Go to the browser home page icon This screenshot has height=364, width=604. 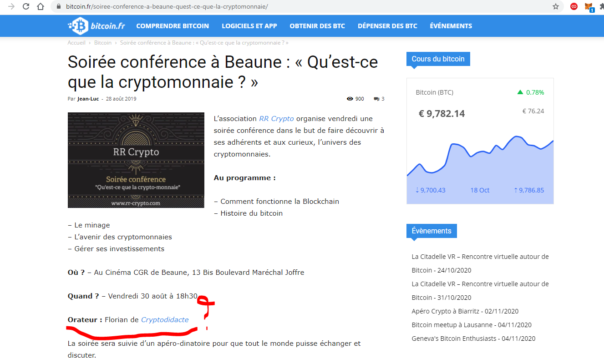click(x=41, y=6)
